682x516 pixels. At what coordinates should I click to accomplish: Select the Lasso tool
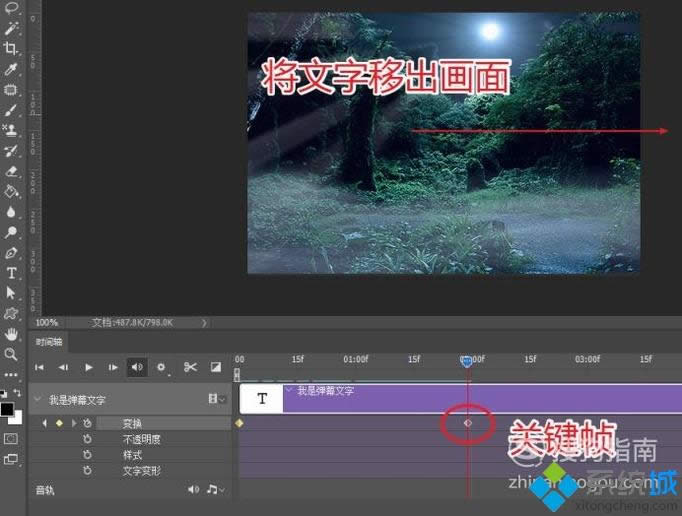tap(12, 7)
